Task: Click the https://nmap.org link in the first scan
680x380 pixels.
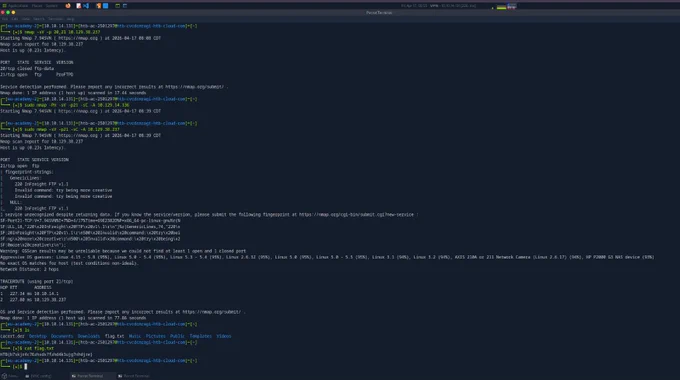Action: [x=78, y=38]
